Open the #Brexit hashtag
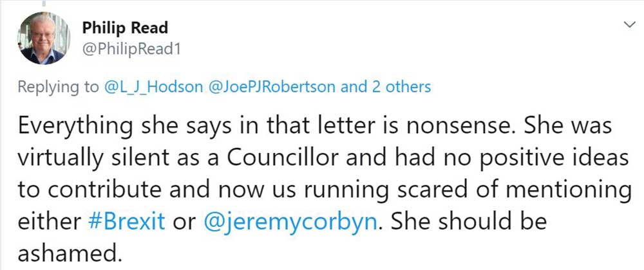644x270 pixels. click(x=126, y=222)
